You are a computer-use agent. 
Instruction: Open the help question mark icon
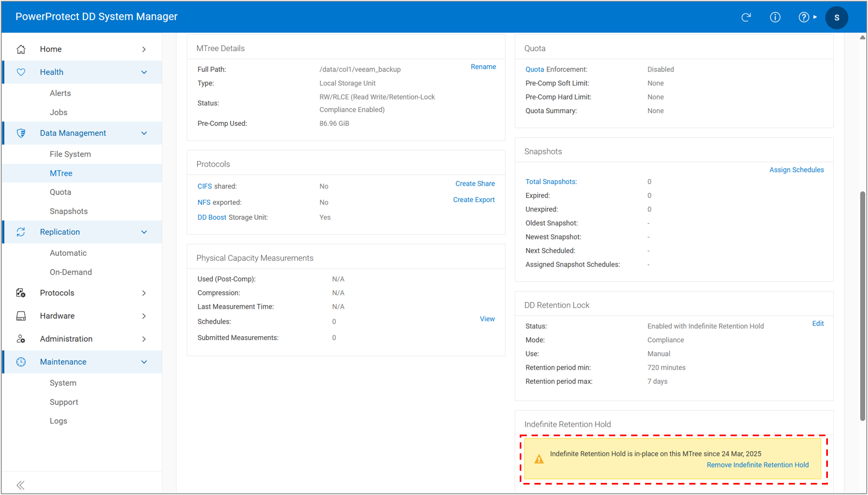[x=803, y=17]
